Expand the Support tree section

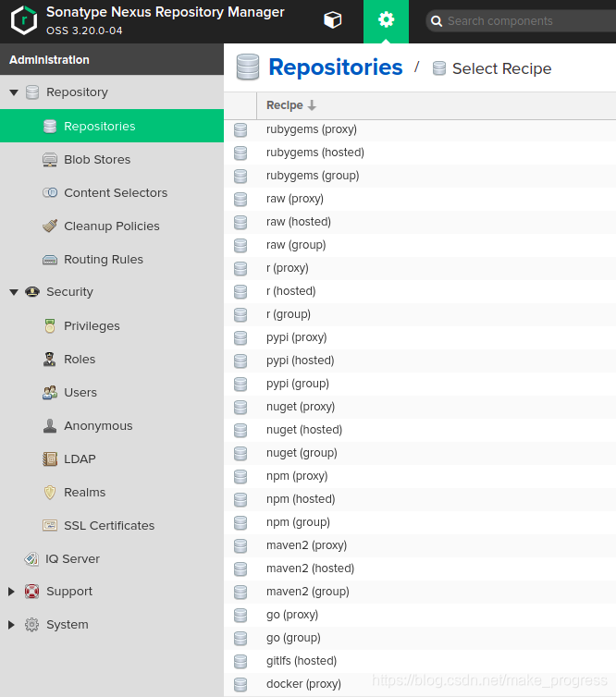(x=12, y=592)
